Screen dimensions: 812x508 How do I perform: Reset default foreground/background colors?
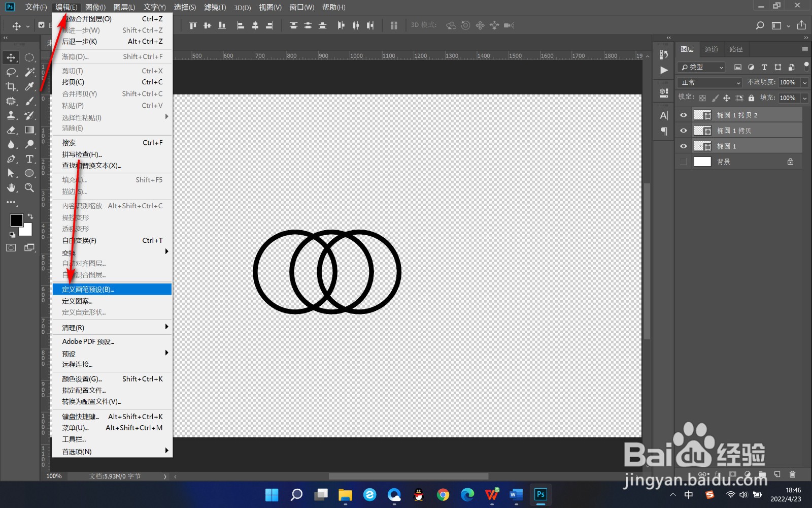(12, 235)
